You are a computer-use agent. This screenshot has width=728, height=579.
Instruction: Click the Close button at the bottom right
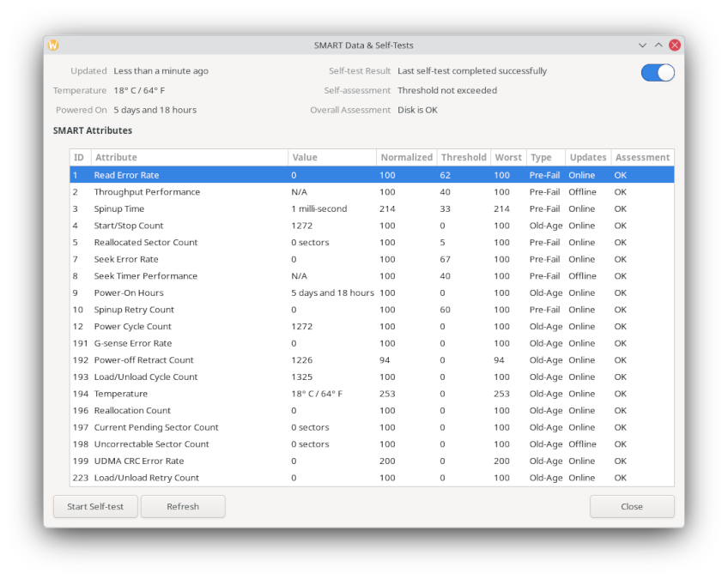(x=632, y=506)
